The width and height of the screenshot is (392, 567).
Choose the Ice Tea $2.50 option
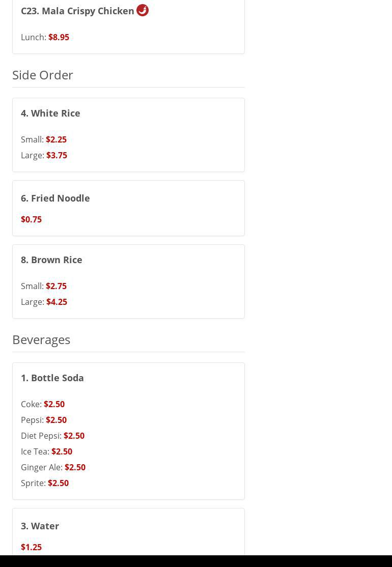(62, 451)
